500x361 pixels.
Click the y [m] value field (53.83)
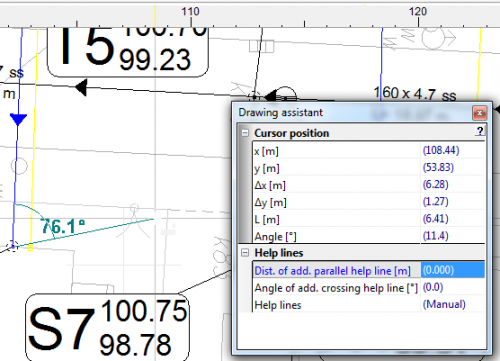pyautogui.click(x=453, y=167)
